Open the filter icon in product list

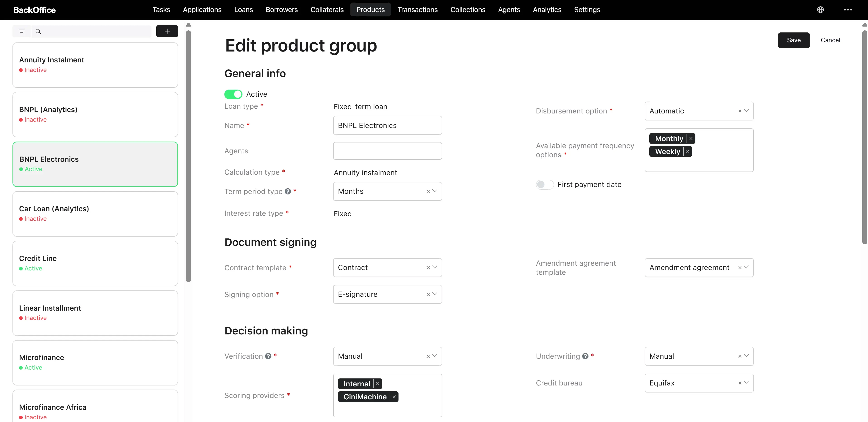22,31
